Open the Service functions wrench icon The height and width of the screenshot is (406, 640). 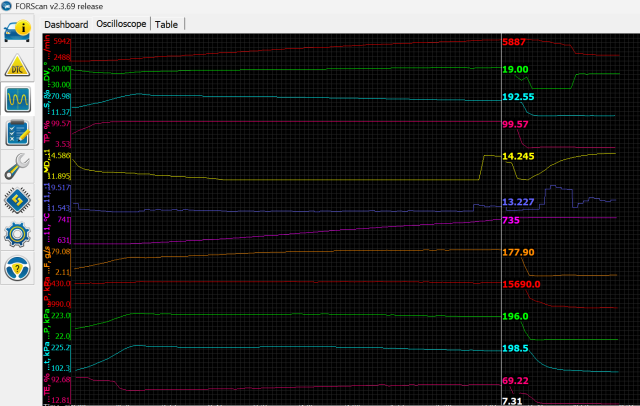click(x=19, y=167)
